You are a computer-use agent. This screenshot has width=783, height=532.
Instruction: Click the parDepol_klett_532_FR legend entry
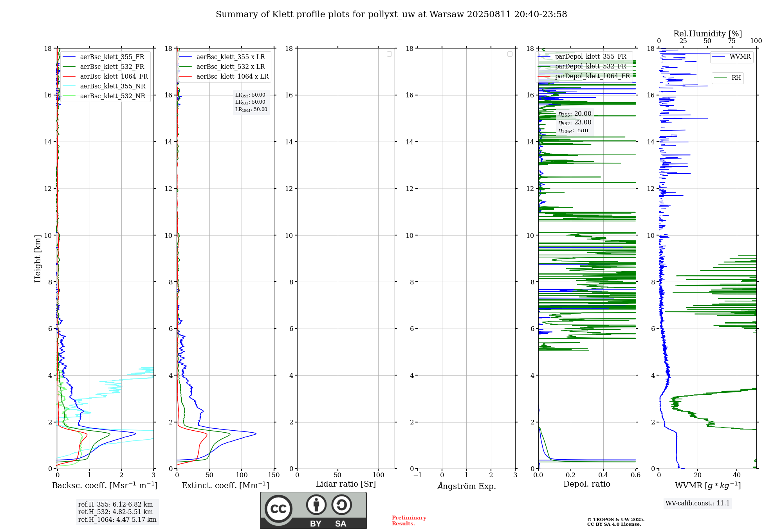click(590, 66)
